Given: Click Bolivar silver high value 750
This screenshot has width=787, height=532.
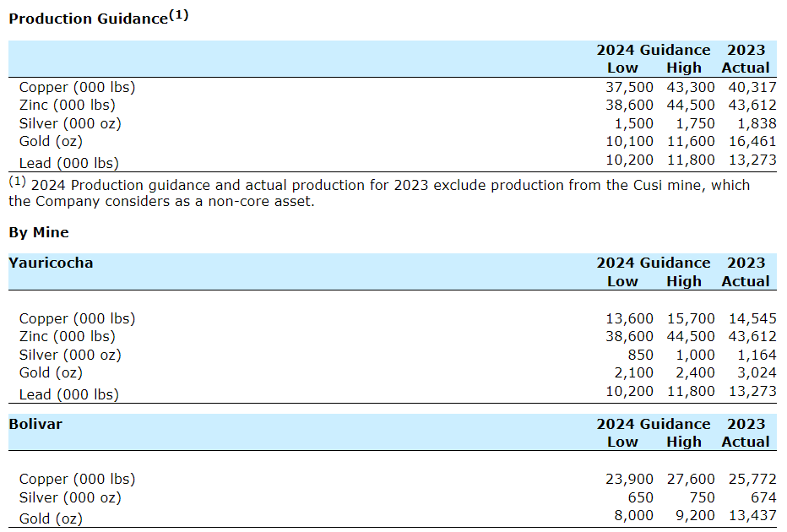Looking at the screenshot, I should (x=702, y=498).
